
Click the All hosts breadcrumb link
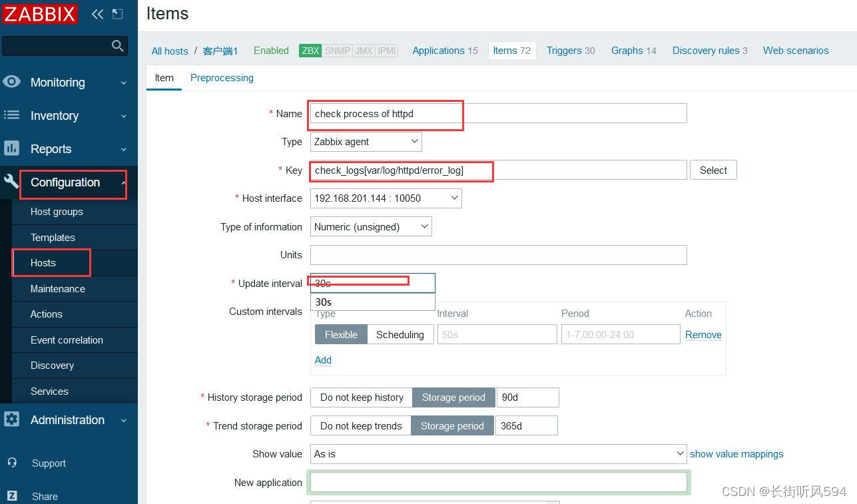point(170,51)
